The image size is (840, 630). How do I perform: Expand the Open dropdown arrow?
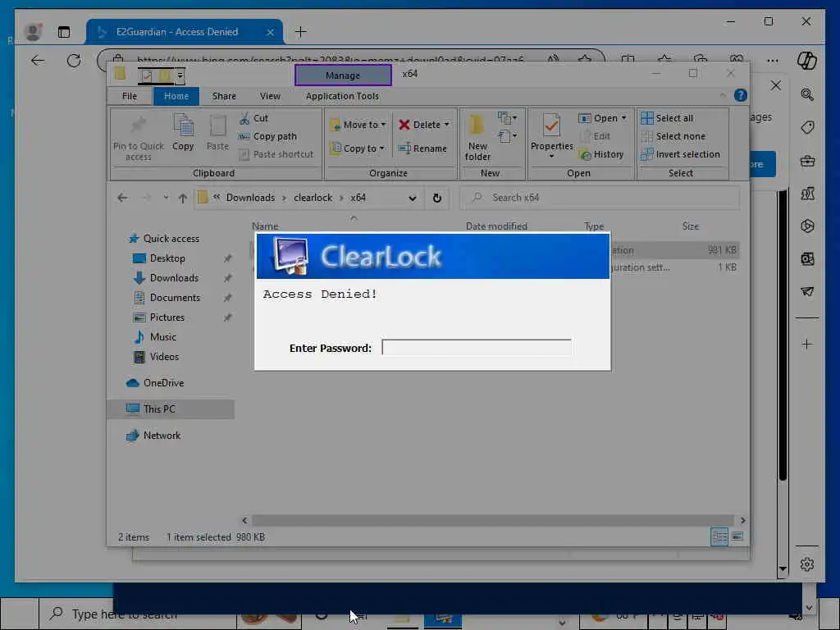pos(623,118)
